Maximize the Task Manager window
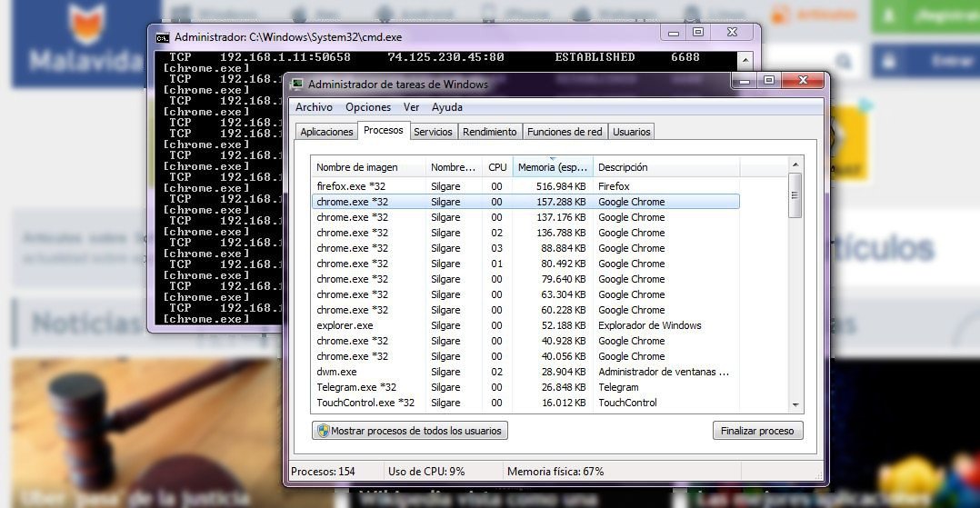The width and height of the screenshot is (980, 508). [769, 81]
